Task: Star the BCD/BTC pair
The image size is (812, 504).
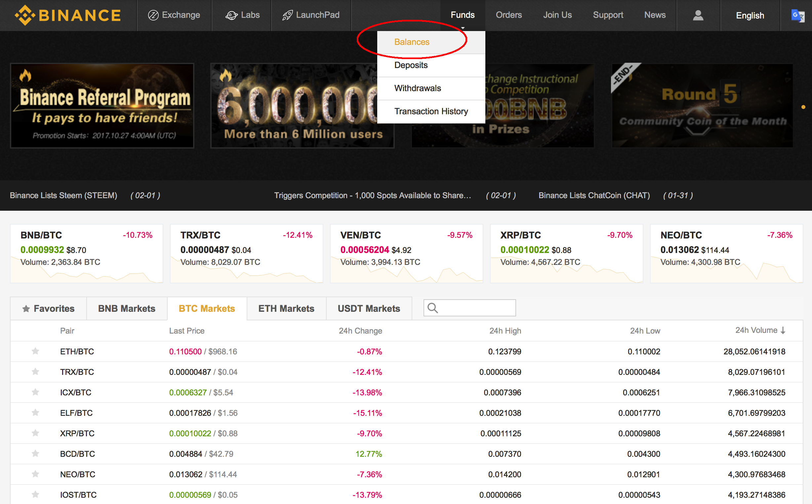Action: click(x=35, y=453)
